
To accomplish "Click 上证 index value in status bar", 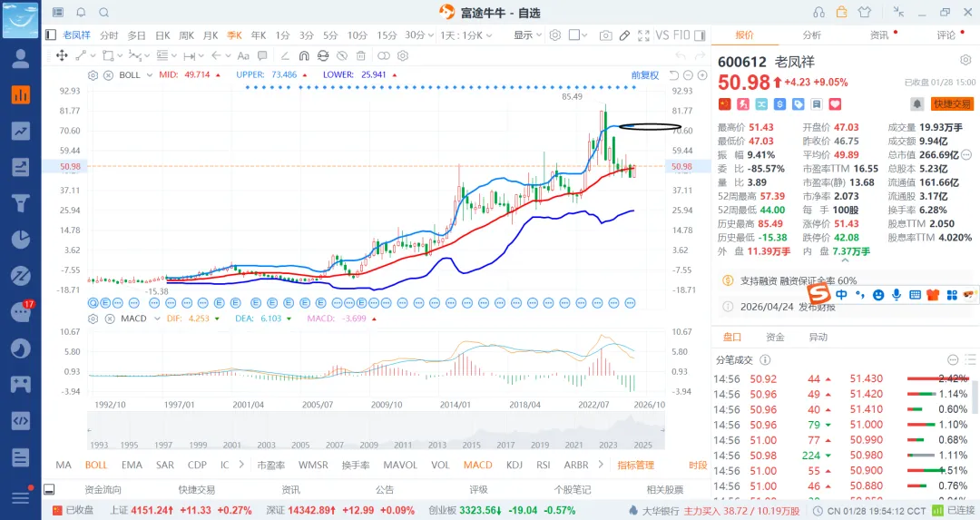I will (150, 510).
